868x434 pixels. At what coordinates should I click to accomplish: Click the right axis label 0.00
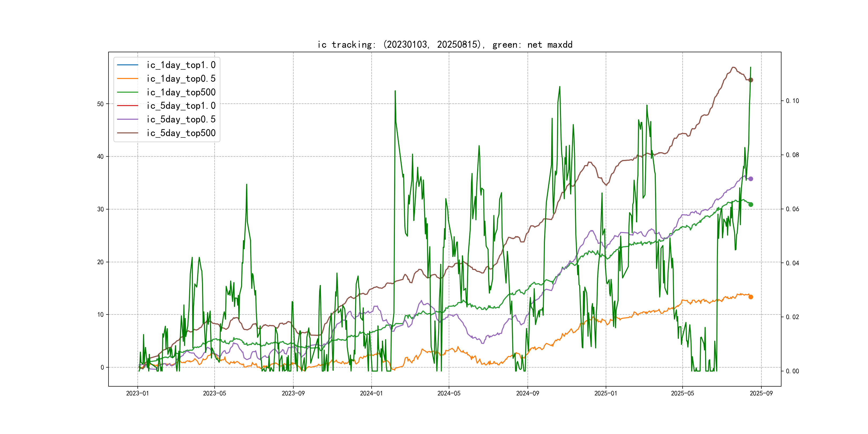[792, 371]
